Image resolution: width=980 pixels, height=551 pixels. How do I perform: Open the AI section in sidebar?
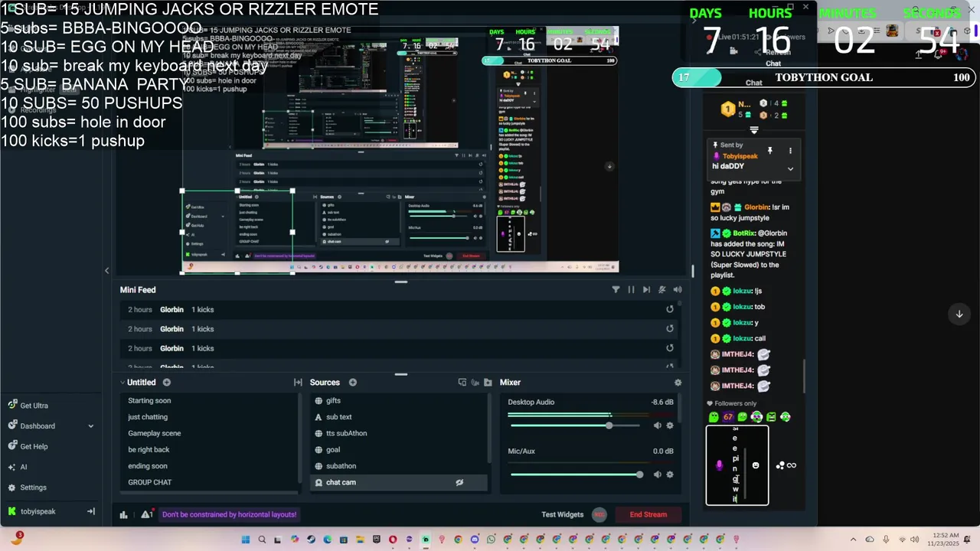click(x=18, y=467)
